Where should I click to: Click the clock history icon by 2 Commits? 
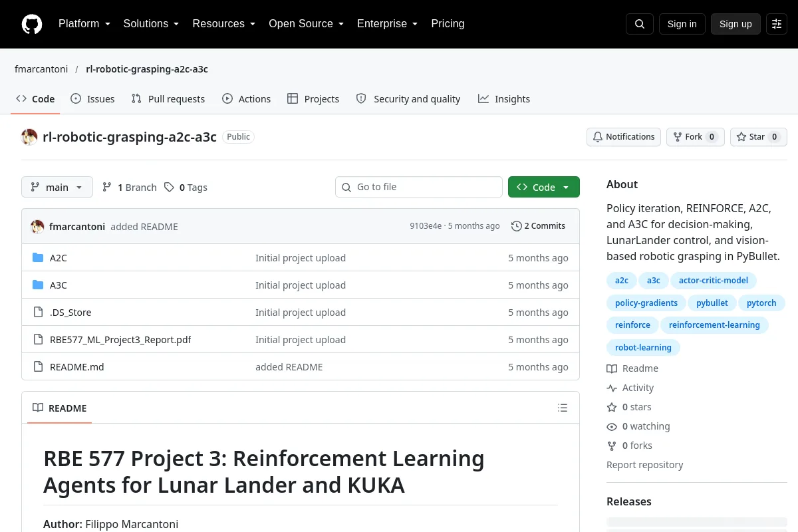point(516,226)
